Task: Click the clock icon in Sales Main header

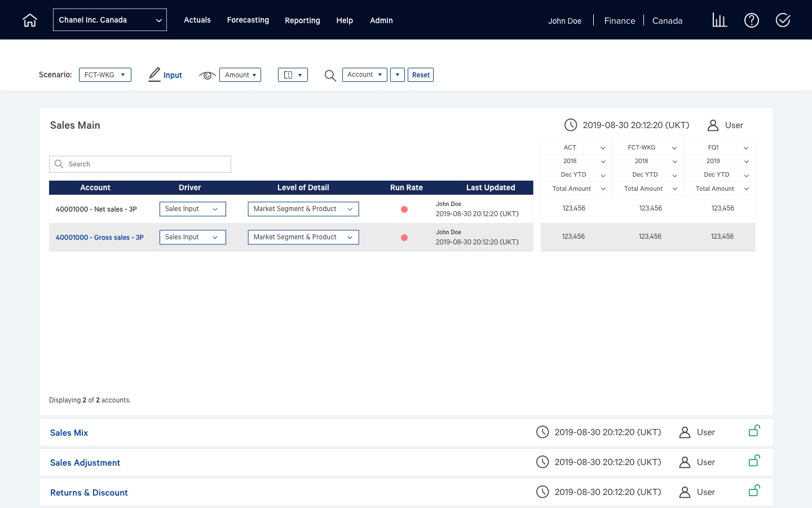Action: tap(571, 125)
